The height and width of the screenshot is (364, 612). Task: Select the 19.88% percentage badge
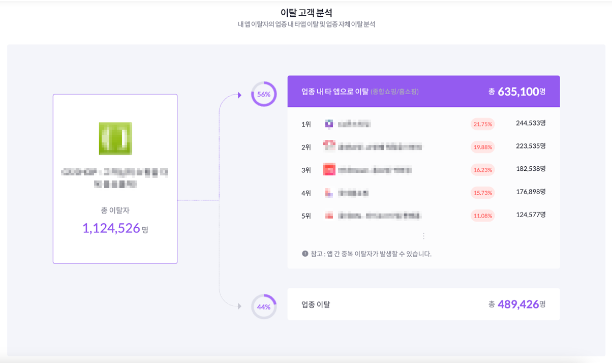point(483,147)
